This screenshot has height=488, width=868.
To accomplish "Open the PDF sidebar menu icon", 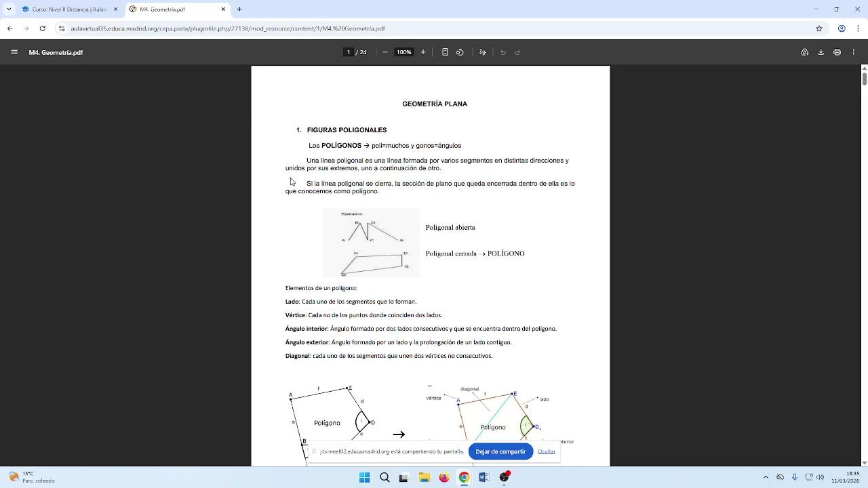I will pyautogui.click(x=14, y=52).
